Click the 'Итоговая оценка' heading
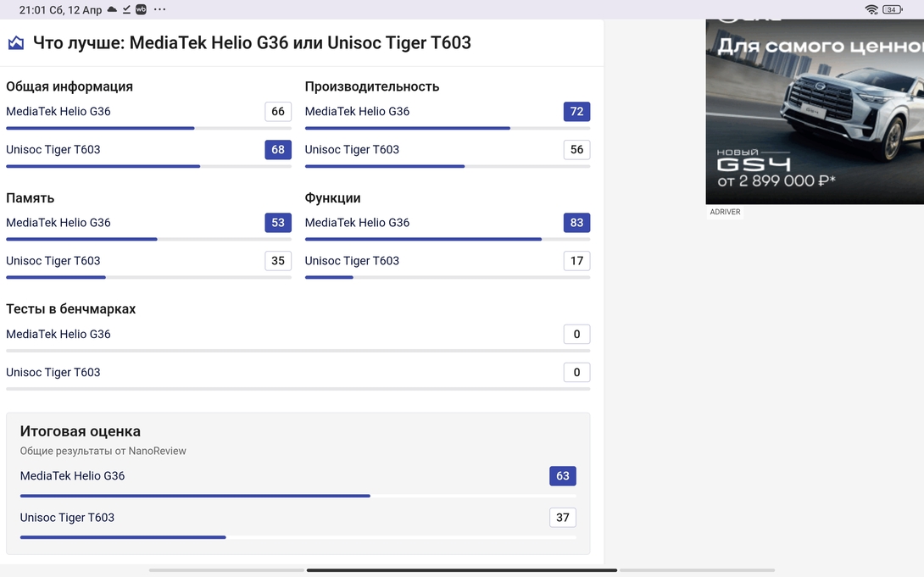The image size is (924, 577). tap(81, 431)
